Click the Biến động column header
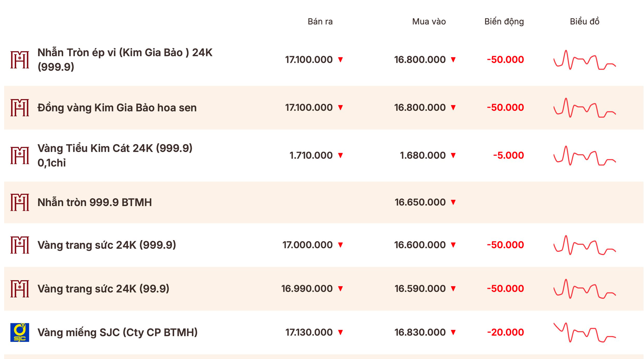Image resolution: width=644 pixels, height=359 pixels. 504,21
